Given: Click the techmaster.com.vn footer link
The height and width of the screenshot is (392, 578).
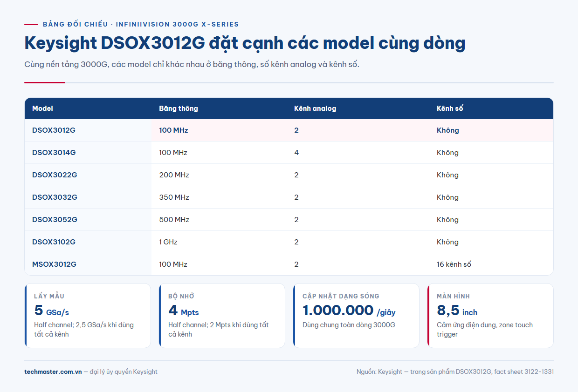Looking at the screenshot, I should click(x=53, y=372).
